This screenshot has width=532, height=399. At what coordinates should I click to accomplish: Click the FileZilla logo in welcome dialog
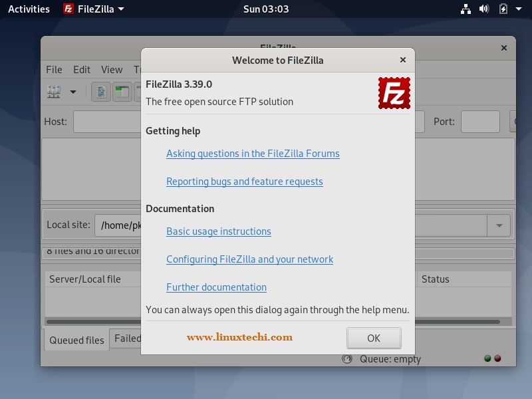[394, 93]
